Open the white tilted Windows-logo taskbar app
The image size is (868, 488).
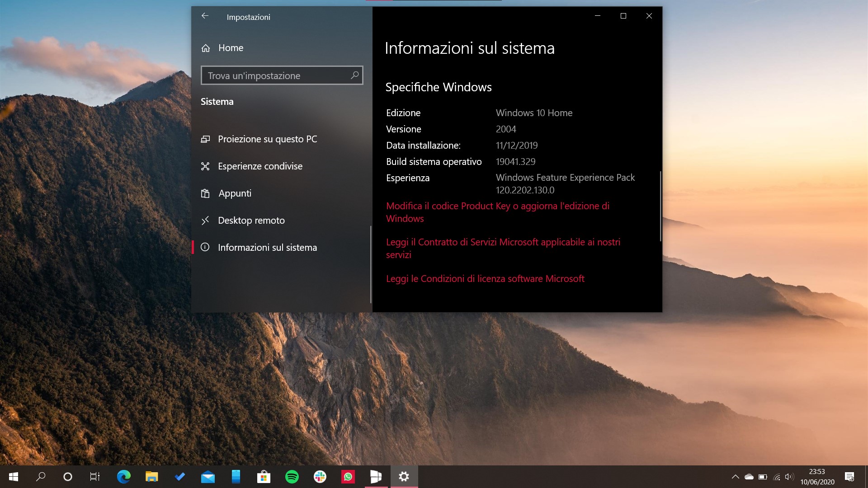coord(376,477)
